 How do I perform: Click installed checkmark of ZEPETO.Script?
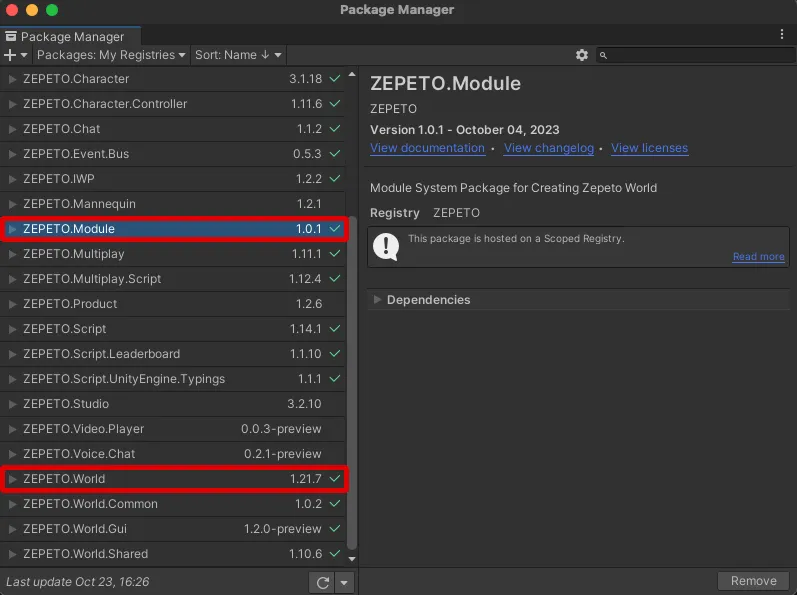coord(334,329)
